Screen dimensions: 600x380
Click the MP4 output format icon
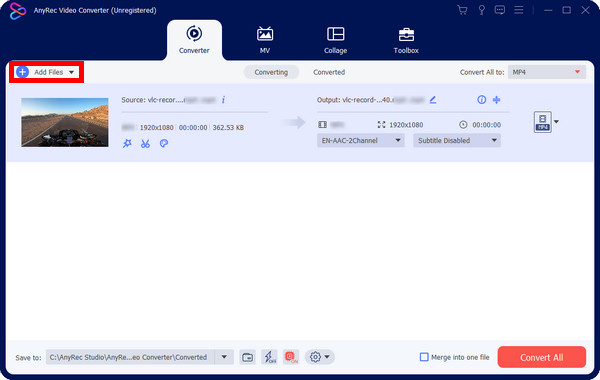tap(543, 122)
